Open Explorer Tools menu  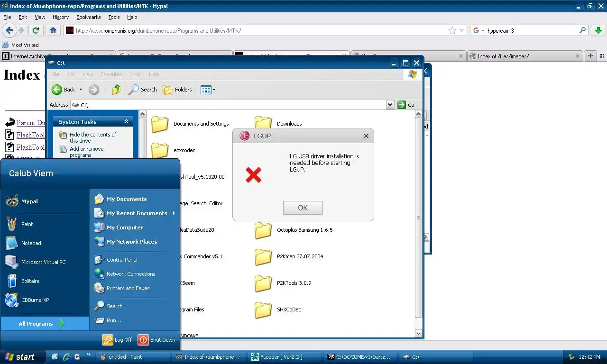pyautogui.click(x=136, y=74)
